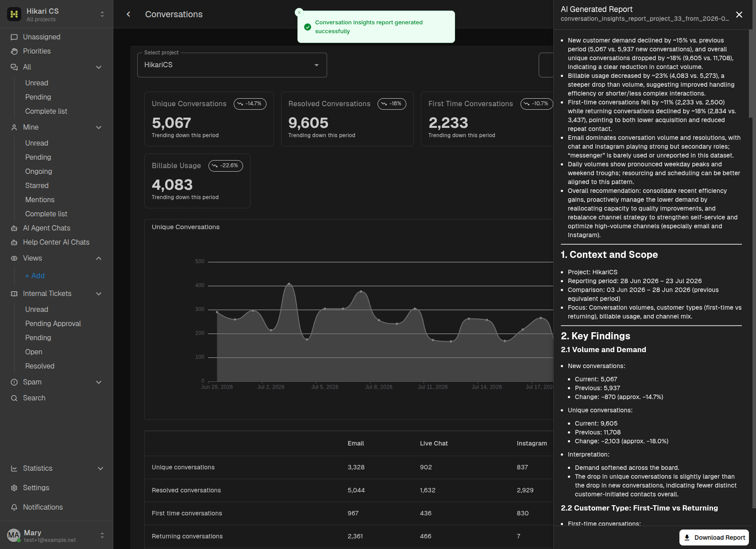756x549 pixels.
Task: Select Pending under All
Action: click(x=38, y=97)
